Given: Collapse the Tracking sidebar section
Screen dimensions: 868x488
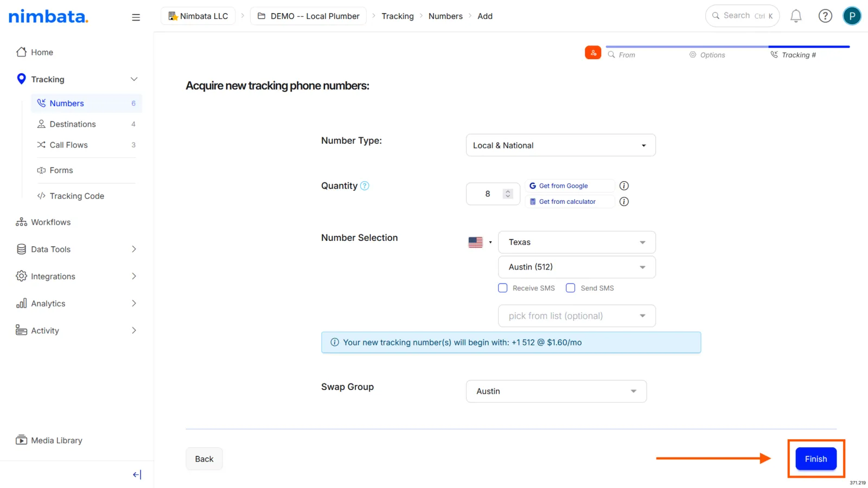Looking at the screenshot, I should [x=133, y=79].
